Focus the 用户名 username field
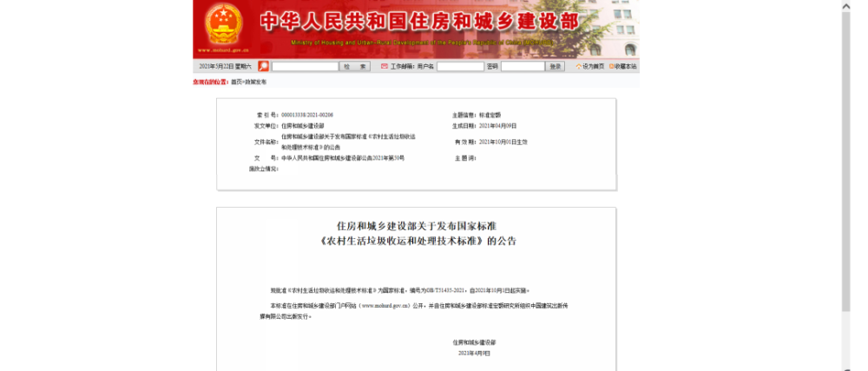This screenshot has width=868, height=371. [x=460, y=66]
